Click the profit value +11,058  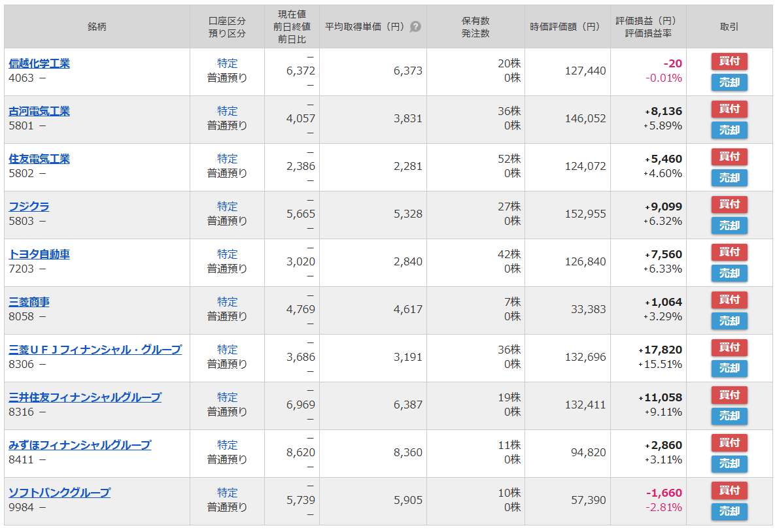tap(660, 397)
